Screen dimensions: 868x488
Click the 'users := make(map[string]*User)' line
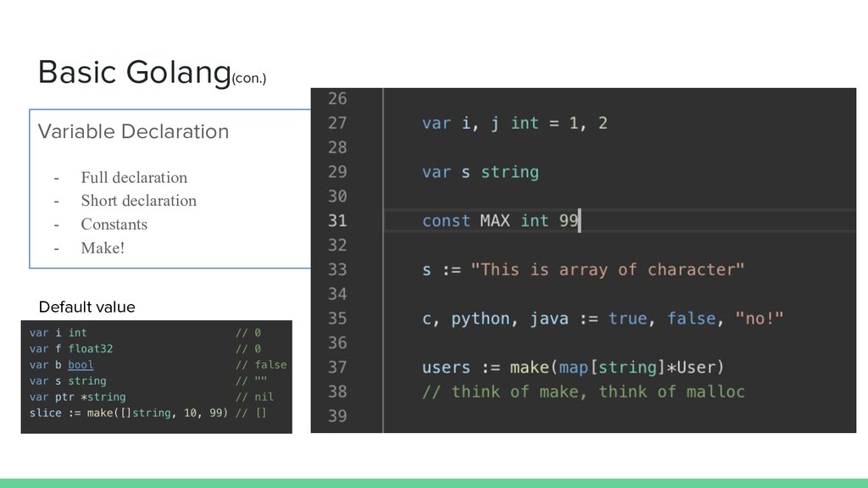pos(573,368)
